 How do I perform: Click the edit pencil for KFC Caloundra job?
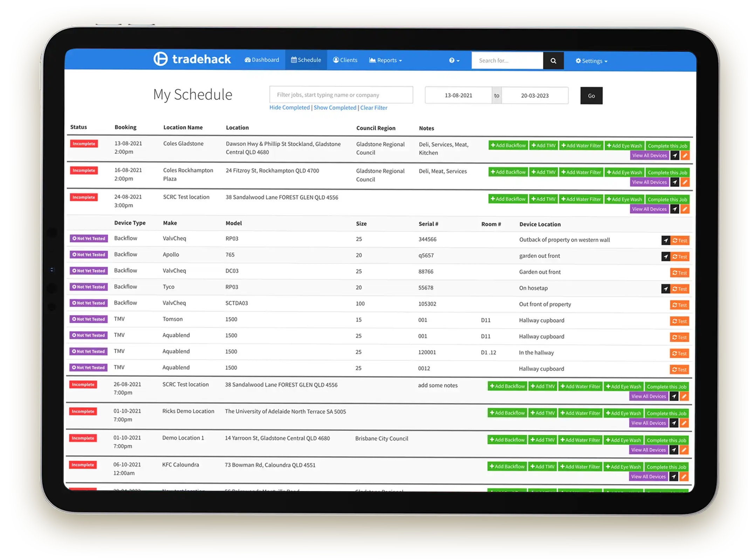click(x=684, y=477)
